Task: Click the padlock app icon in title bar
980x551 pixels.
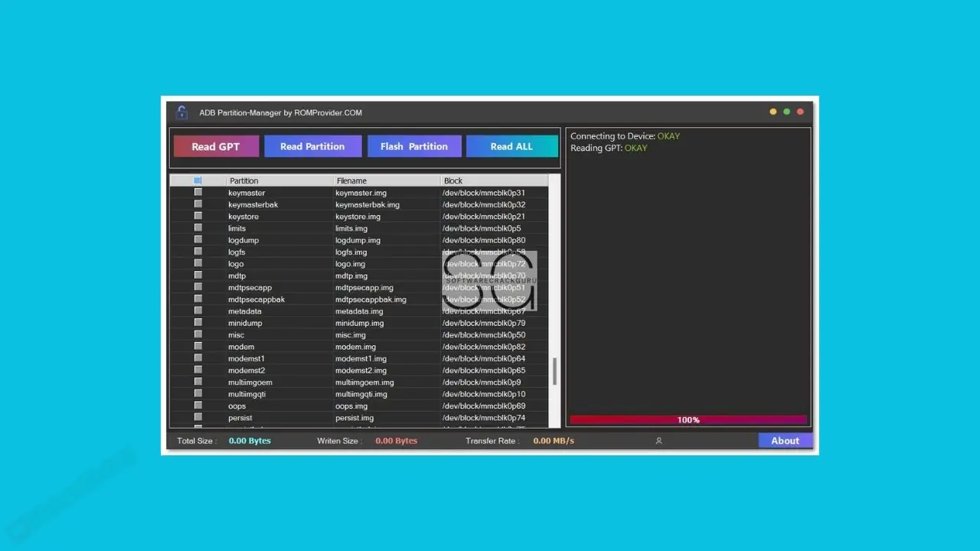Action: click(x=181, y=112)
